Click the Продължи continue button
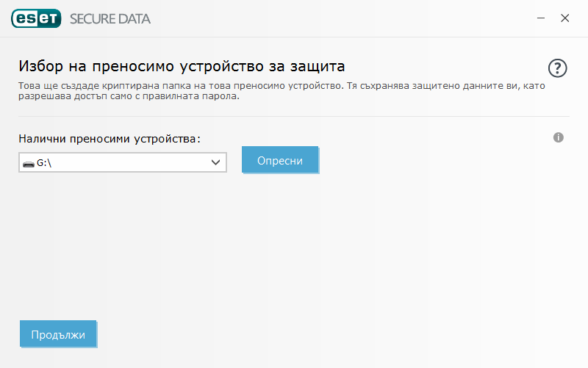 58,333
